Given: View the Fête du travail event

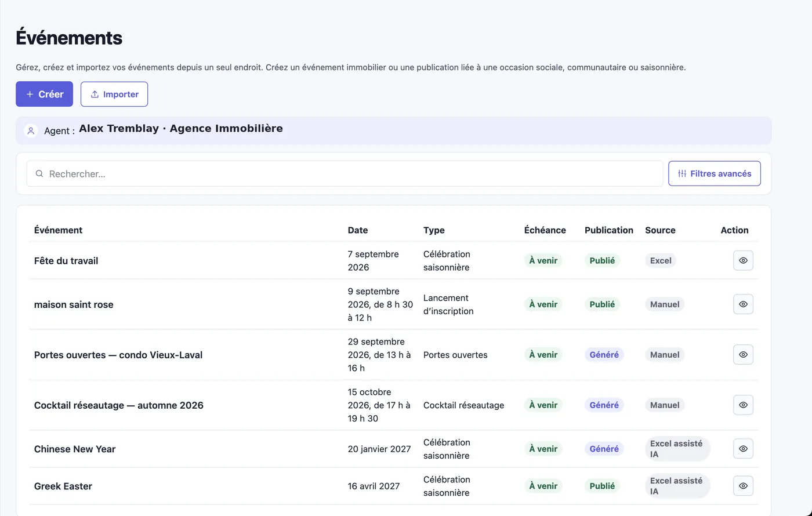Looking at the screenshot, I should (x=743, y=260).
